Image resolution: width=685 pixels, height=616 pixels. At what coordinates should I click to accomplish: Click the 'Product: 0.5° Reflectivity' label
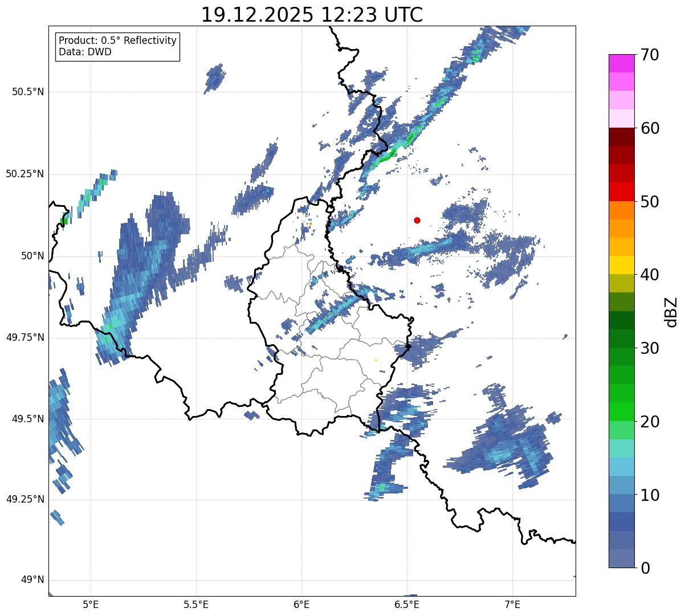(x=118, y=40)
